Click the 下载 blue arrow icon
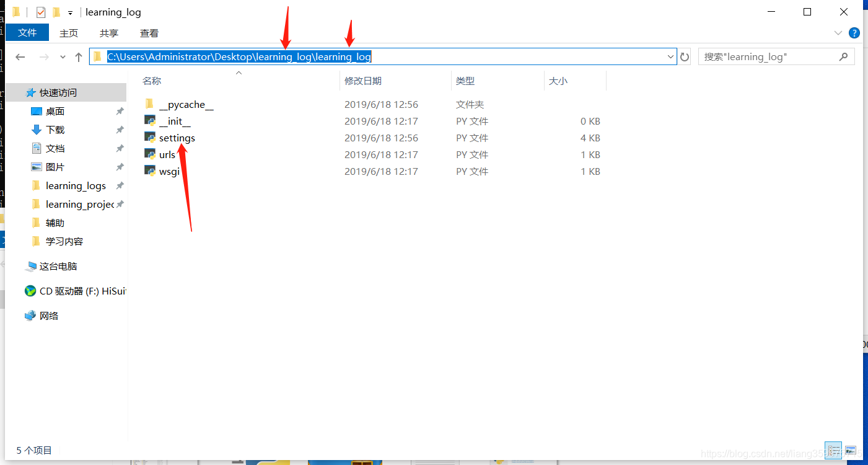This screenshot has width=868, height=465. [36, 130]
